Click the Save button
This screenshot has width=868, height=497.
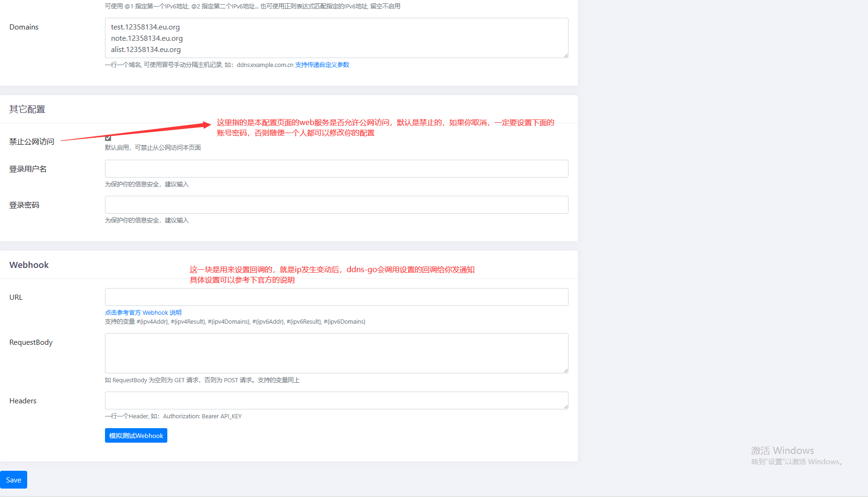14,480
